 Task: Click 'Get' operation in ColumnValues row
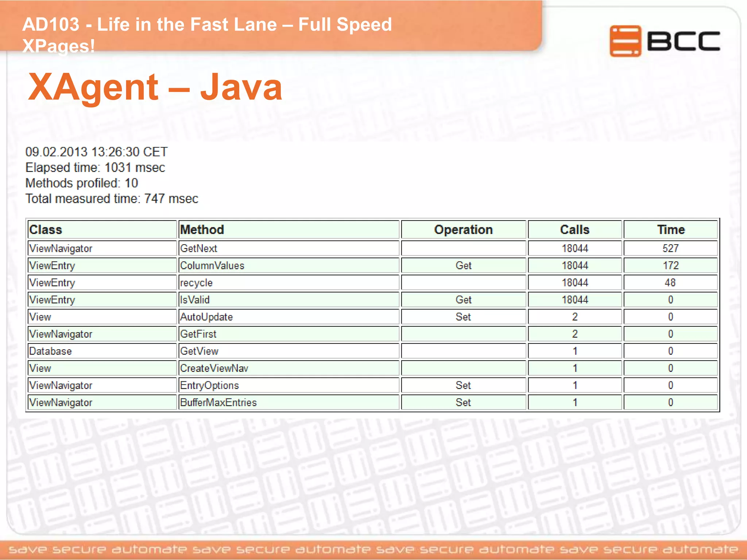point(463,265)
